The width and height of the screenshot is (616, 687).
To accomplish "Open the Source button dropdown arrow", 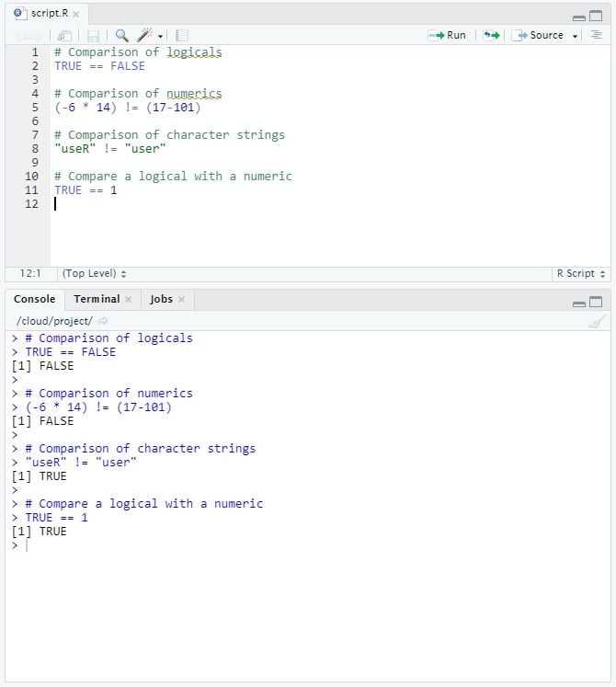I will 576,36.
